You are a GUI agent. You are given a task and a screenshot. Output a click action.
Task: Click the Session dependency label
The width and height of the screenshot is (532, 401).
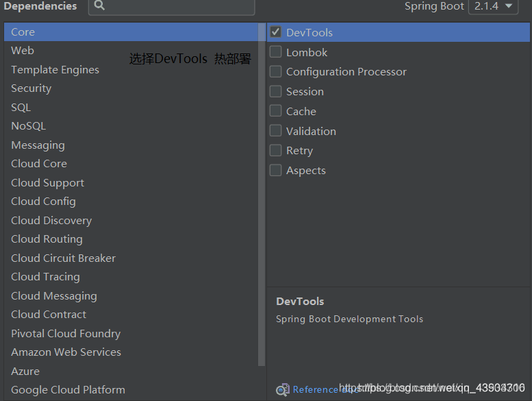[305, 92]
